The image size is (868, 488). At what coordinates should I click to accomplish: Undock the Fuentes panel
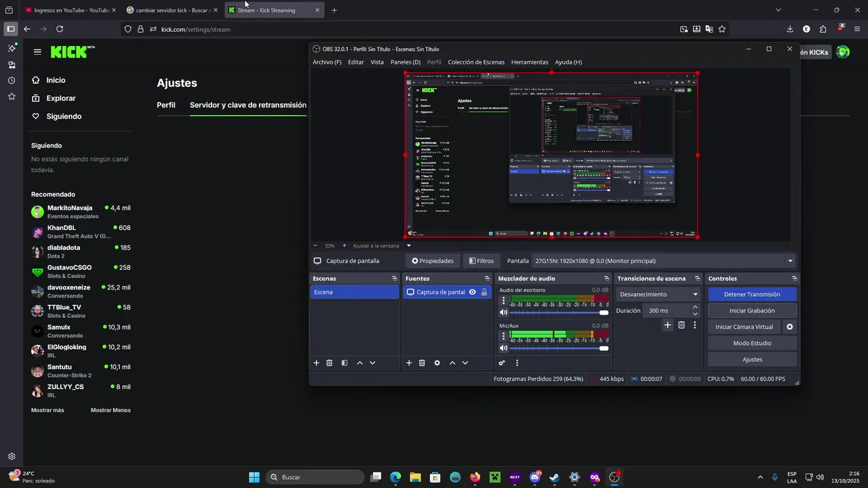tap(487, 279)
